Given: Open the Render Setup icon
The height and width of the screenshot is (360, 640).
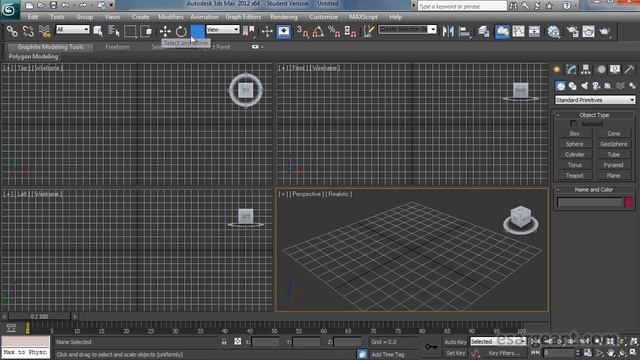Looking at the screenshot, I should (573, 31).
